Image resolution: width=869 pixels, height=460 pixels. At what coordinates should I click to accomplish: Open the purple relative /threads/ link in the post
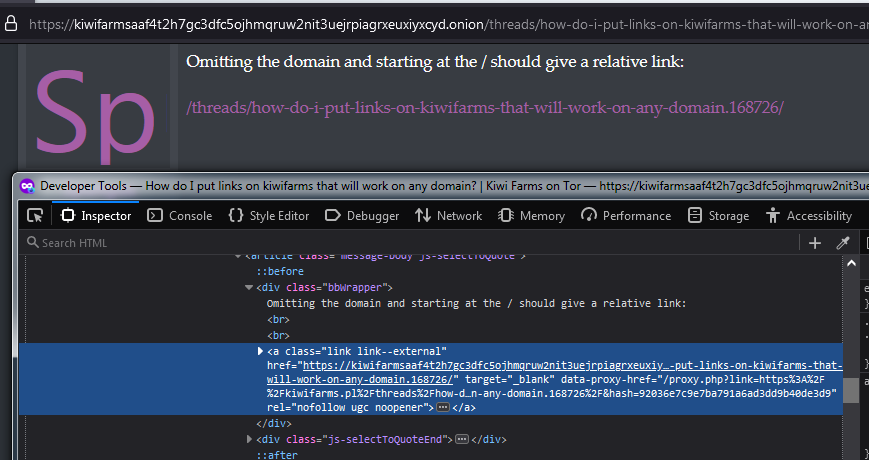click(485, 107)
